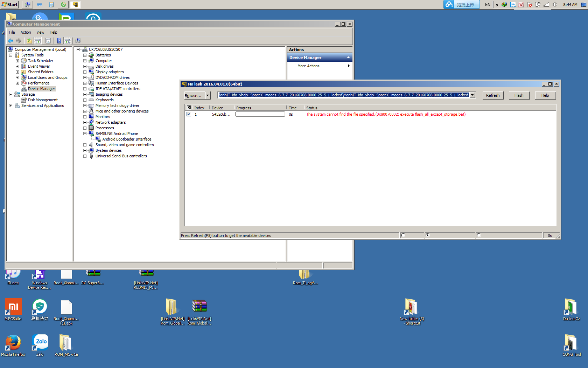Image resolution: width=588 pixels, height=368 pixels.
Task: Click the ROM folder path input field
Action: (344, 95)
